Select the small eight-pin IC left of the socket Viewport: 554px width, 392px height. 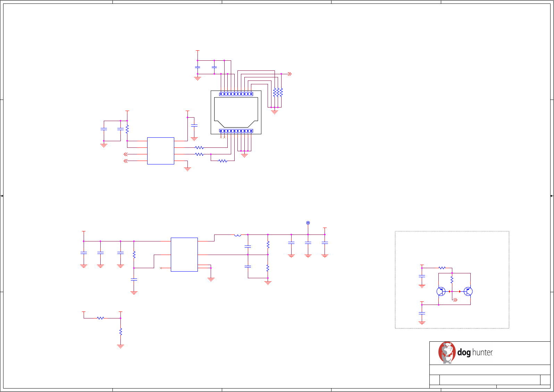pyautogui.click(x=161, y=151)
